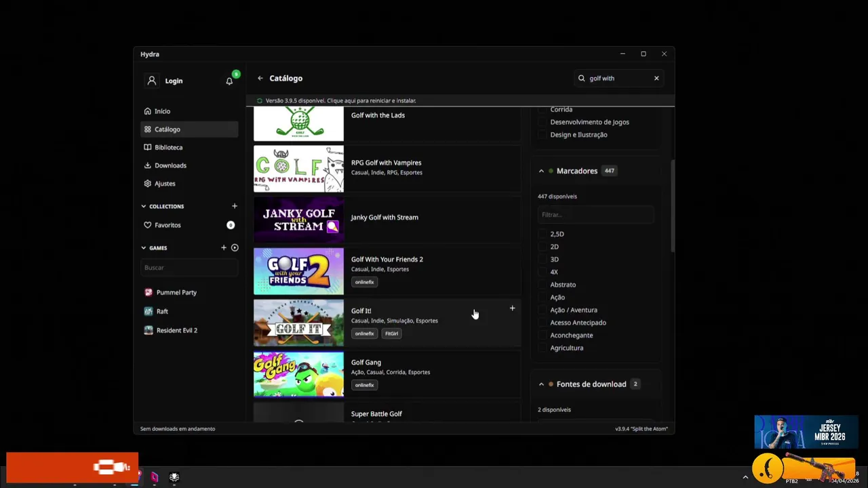This screenshot has height=488, width=868.
Task: Check the Ação tag checkbox
Action: 542,297
